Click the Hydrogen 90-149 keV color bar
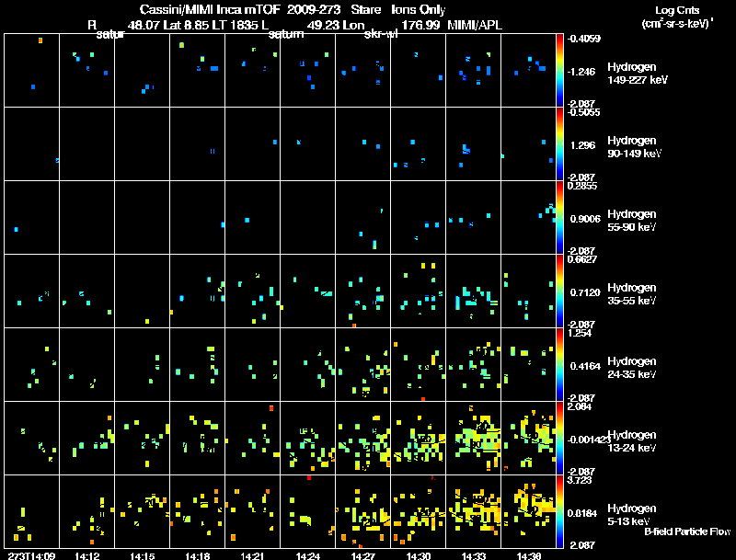Viewport: 736px width, 560px height. [x=559, y=144]
